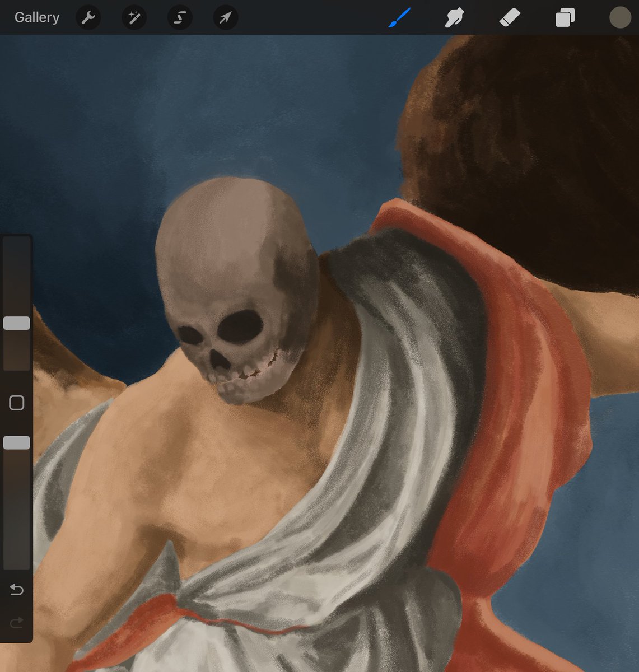Screen dimensions: 639x672
Task: Select the Smudge tool
Action: [x=454, y=18]
